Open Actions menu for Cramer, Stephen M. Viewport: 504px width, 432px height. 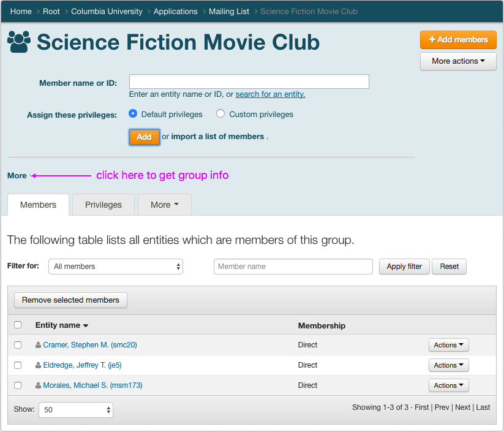449,345
